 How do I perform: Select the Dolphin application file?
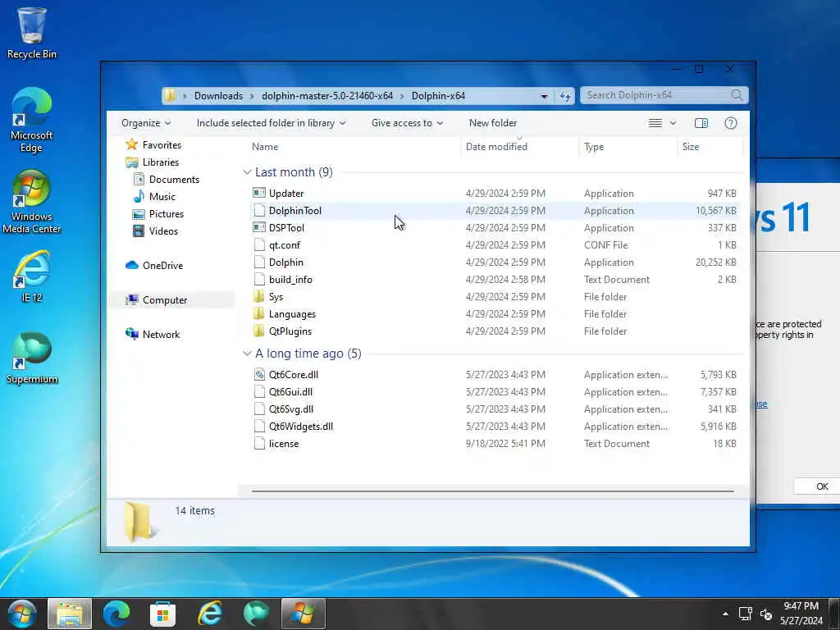(495, 262)
